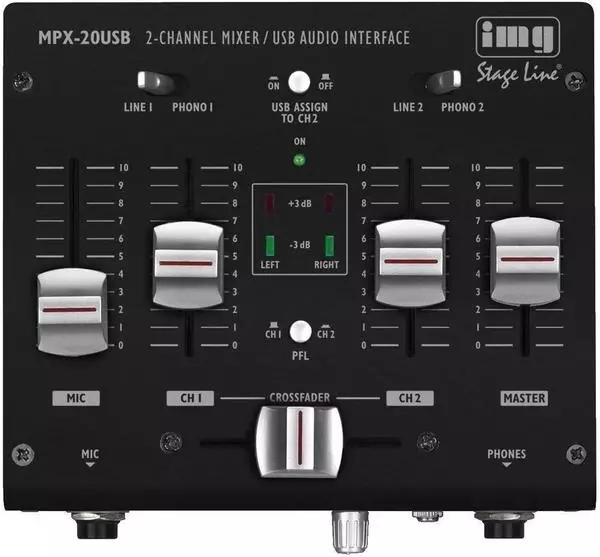Screen dimensions: 600x557
Task: Click the 0 mark on CH 1 fader scale
Action: click(235, 345)
